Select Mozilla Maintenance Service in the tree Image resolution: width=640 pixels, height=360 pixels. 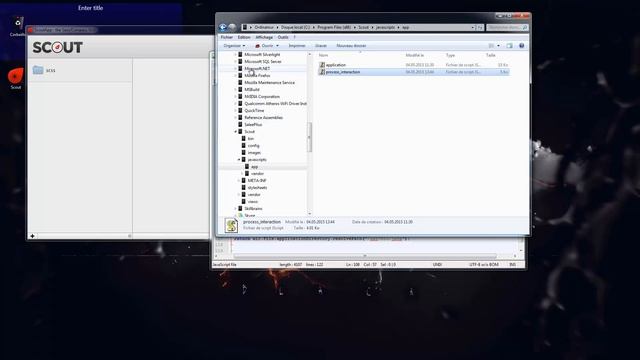(269, 82)
